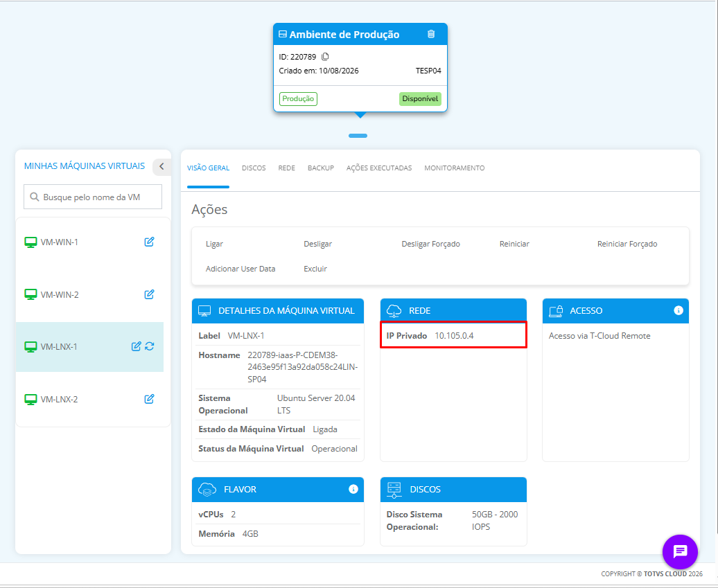Click the server icon in Discos header
The width and height of the screenshot is (718, 588).
pos(394,490)
